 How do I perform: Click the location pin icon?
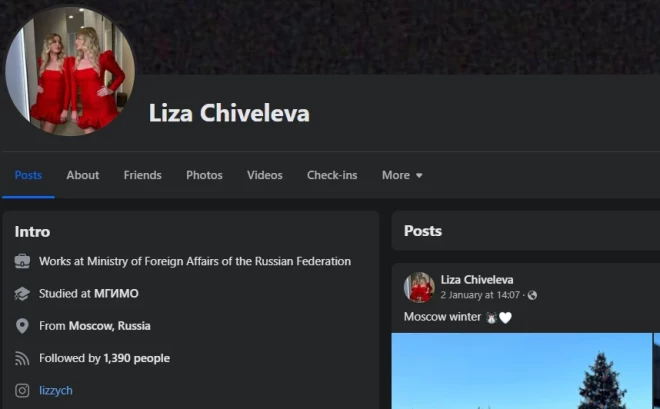[x=22, y=326]
